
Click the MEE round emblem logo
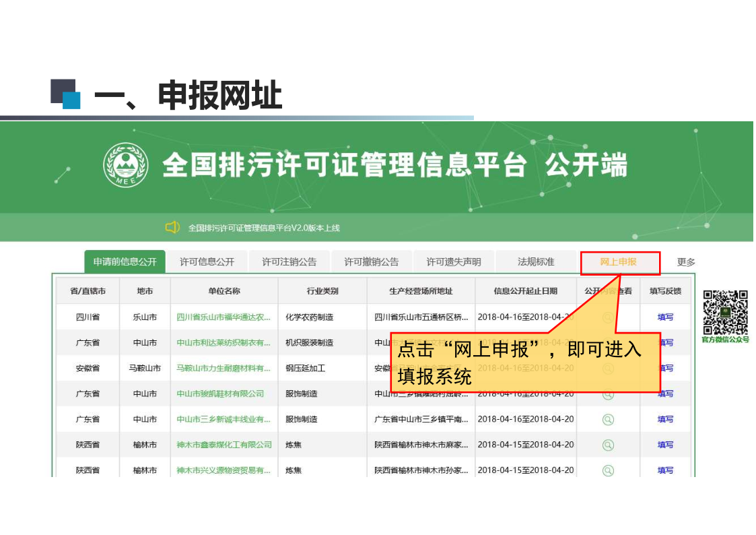tap(126, 165)
